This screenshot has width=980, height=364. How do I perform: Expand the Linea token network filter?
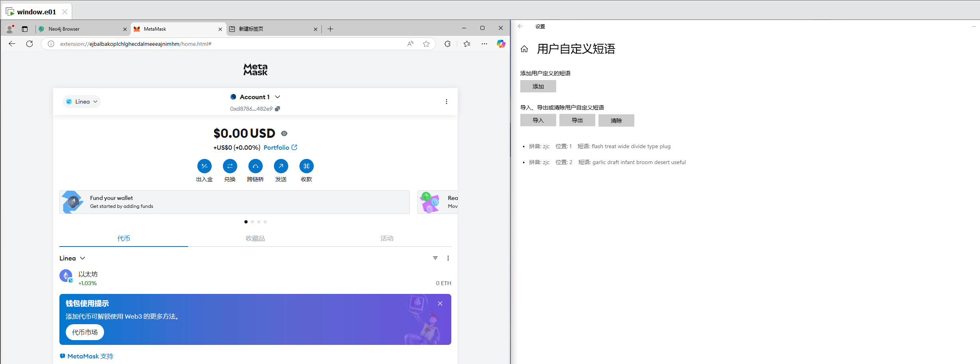tap(72, 258)
